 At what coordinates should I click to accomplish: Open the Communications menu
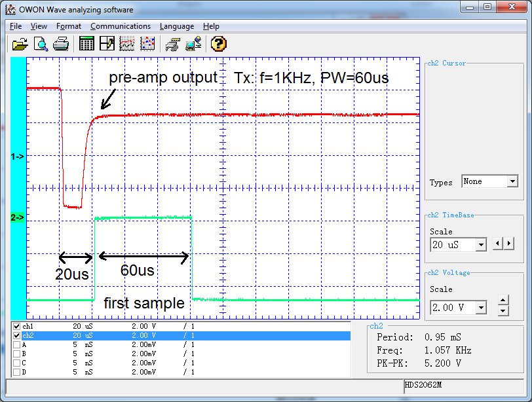click(121, 26)
